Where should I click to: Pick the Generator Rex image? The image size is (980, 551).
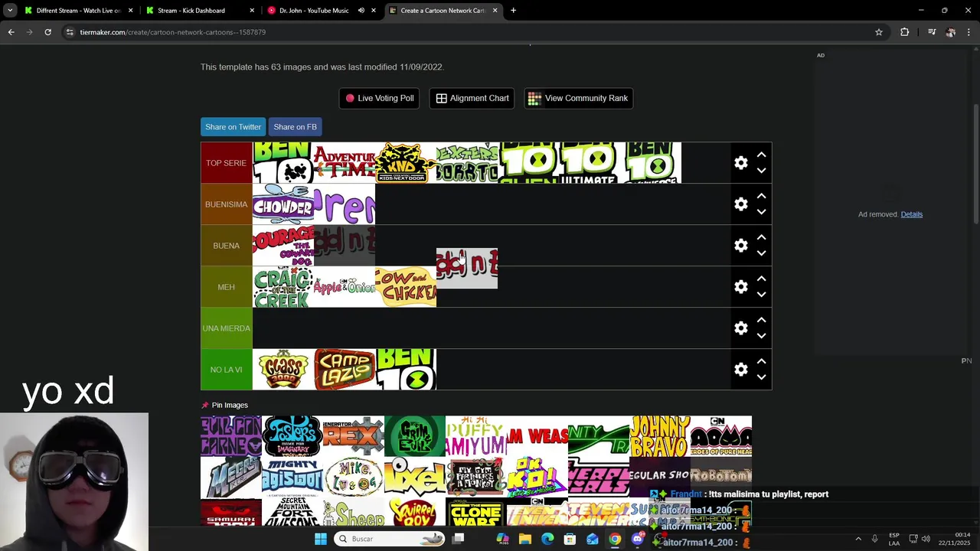coord(354,436)
